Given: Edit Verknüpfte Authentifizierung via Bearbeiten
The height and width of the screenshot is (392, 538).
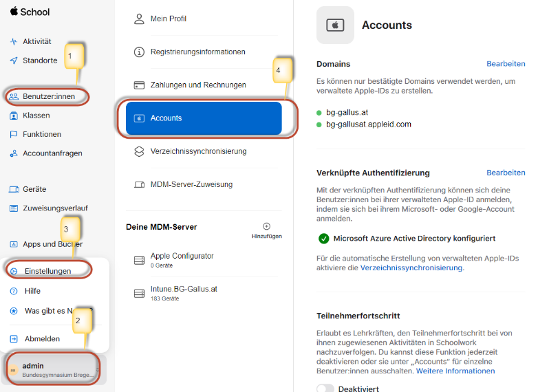Looking at the screenshot, I should [x=506, y=173].
